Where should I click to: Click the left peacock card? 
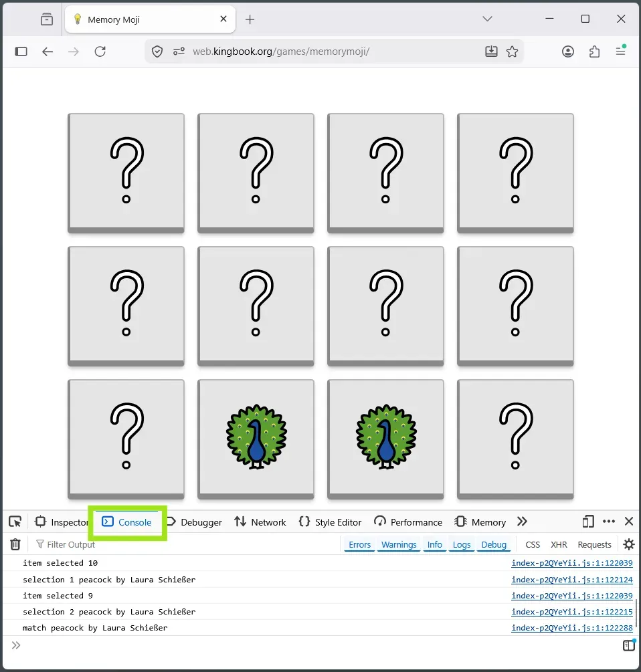click(256, 439)
